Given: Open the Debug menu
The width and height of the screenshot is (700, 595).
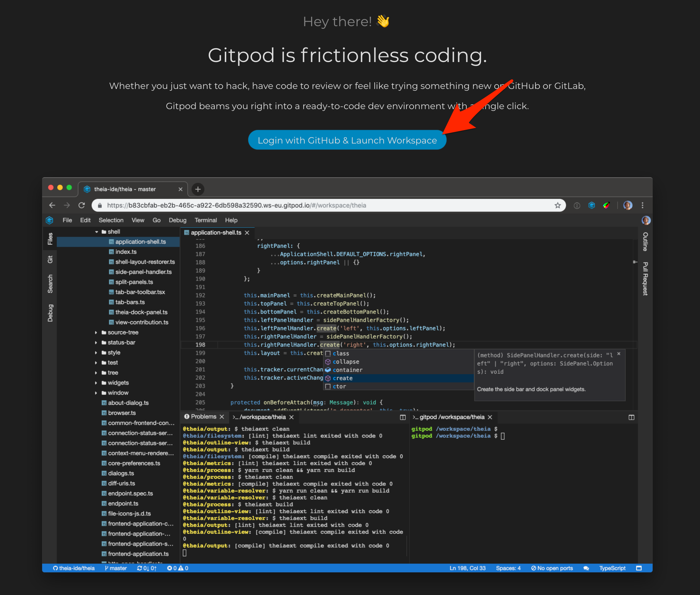Looking at the screenshot, I should click(x=178, y=220).
